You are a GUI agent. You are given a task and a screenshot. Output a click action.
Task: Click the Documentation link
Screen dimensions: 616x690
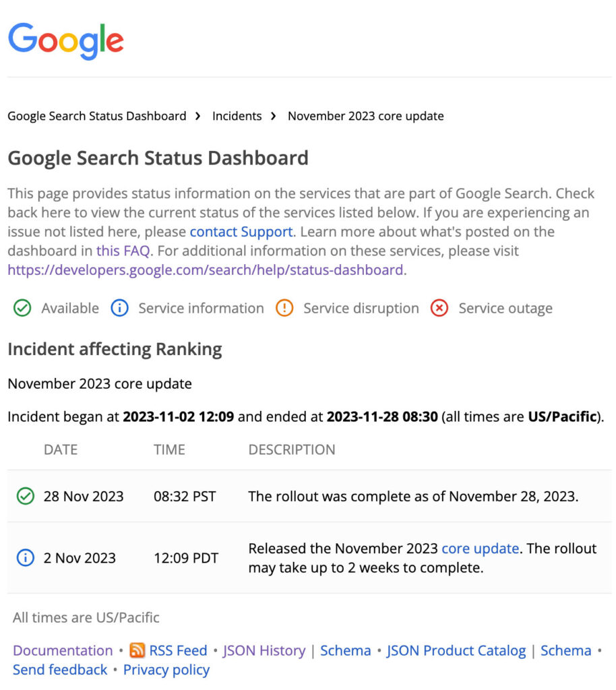point(63,651)
